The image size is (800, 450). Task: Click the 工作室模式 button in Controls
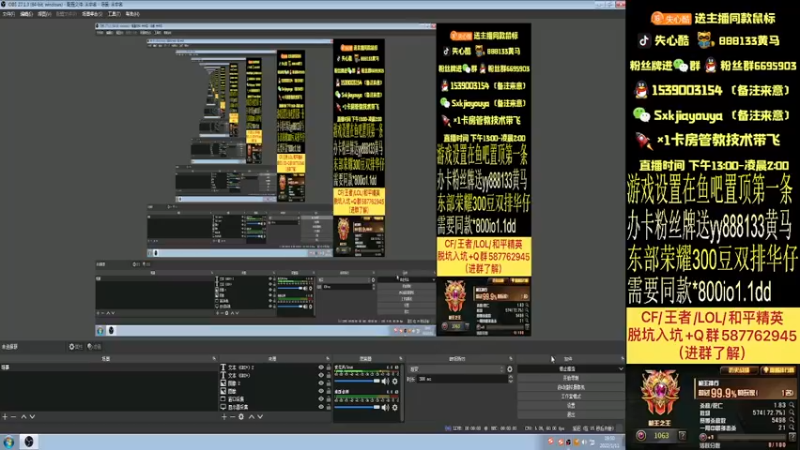[571, 396]
